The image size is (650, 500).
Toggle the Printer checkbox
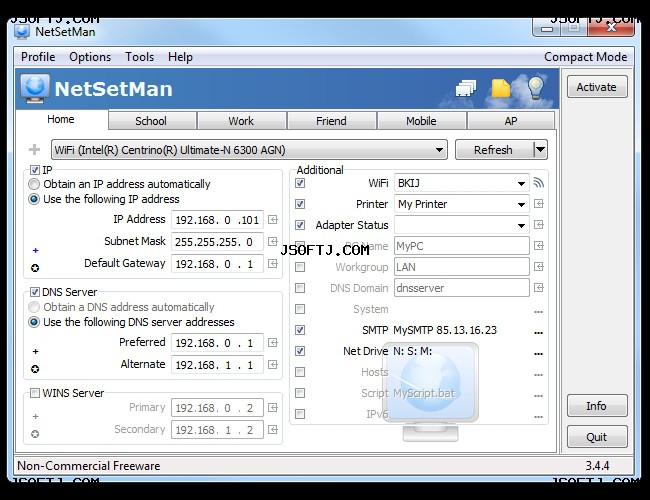pos(300,204)
